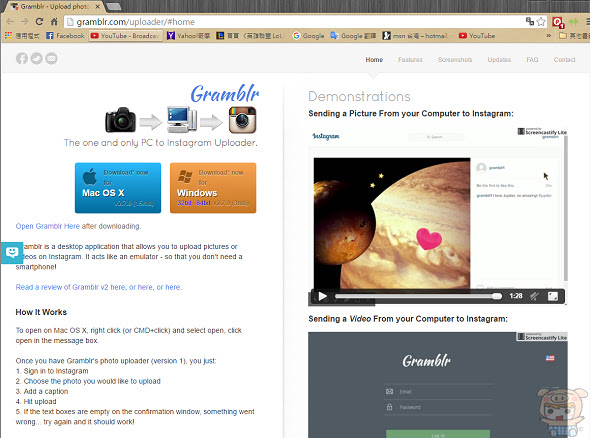The image size is (590, 438).
Task: Open the Features navigation item
Action: (410, 59)
